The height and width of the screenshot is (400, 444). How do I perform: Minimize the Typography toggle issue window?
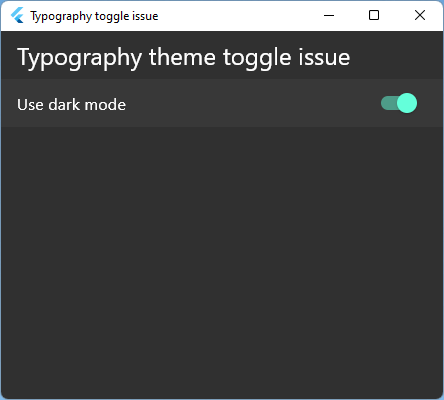click(x=329, y=15)
